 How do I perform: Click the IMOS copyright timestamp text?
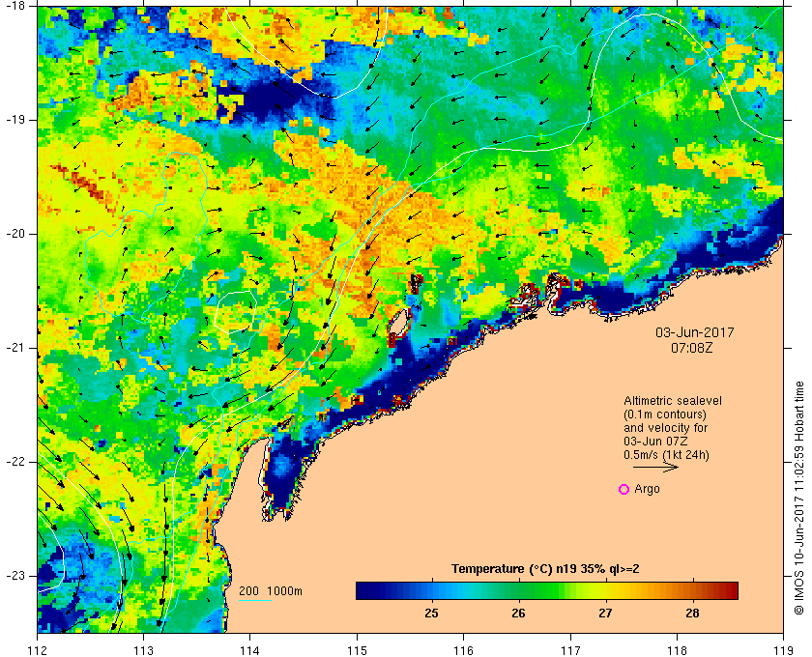click(799, 498)
